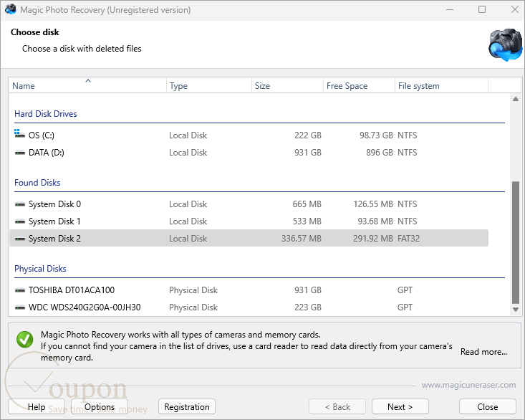The width and height of the screenshot is (525, 420).
Task: Select the System Disk 1 name
Action: tap(54, 221)
